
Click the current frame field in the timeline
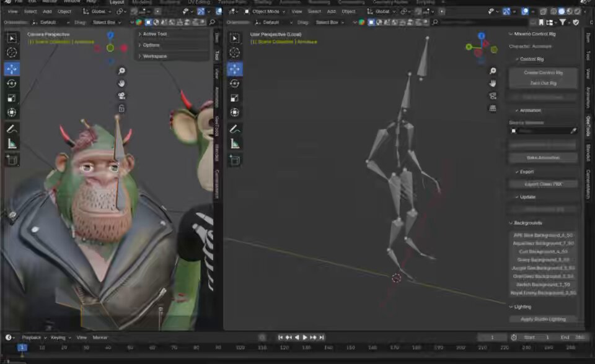[x=492, y=337]
